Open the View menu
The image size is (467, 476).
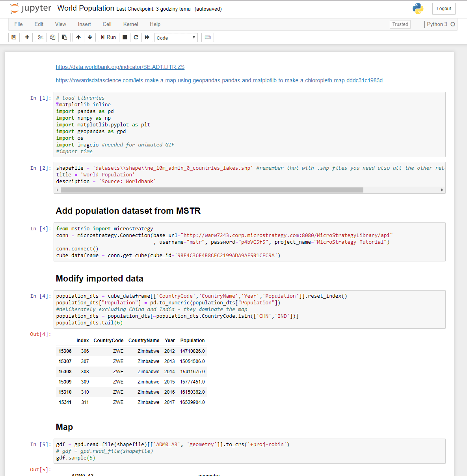point(61,24)
